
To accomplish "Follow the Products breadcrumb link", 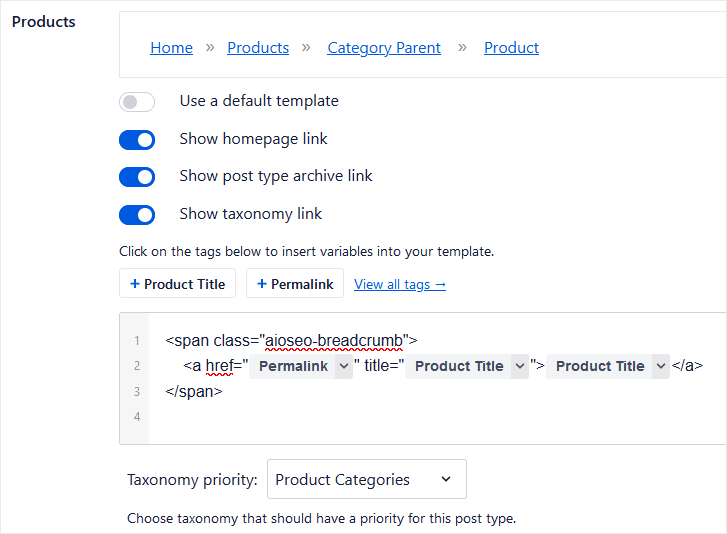I will pyautogui.click(x=258, y=48).
